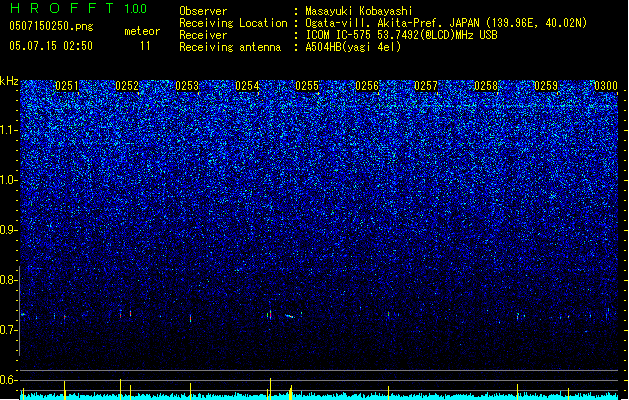Click the 0258 time marker
The height and width of the screenshot is (400, 629).
coord(486,86)
